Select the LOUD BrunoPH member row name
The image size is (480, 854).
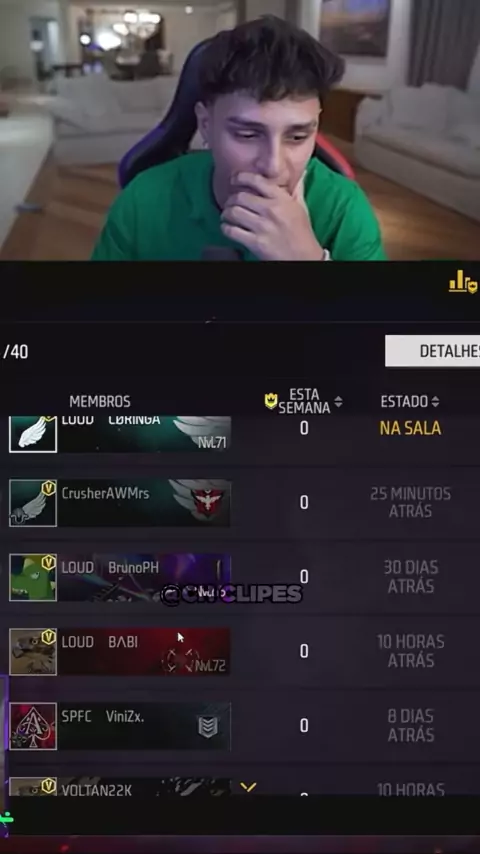pyautogui.click(x=110, y=568)
